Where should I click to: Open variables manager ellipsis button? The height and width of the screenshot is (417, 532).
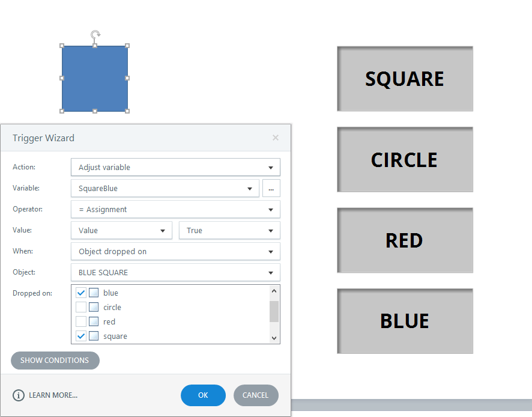pos(271,189)
